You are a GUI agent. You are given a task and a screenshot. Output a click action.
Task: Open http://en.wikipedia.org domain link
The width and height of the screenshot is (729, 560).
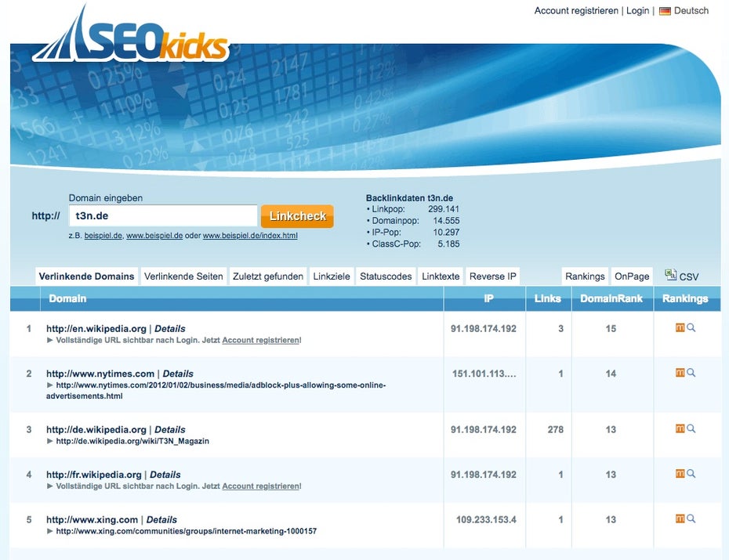point(96,329)
